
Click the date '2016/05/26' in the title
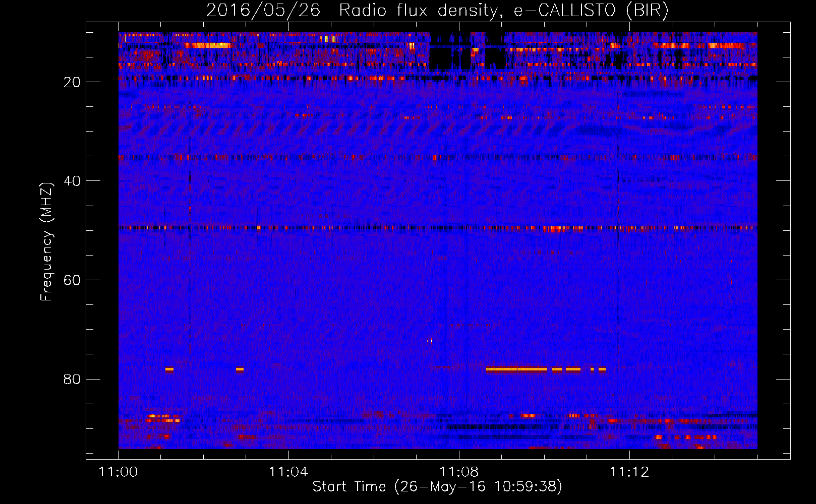263,10
